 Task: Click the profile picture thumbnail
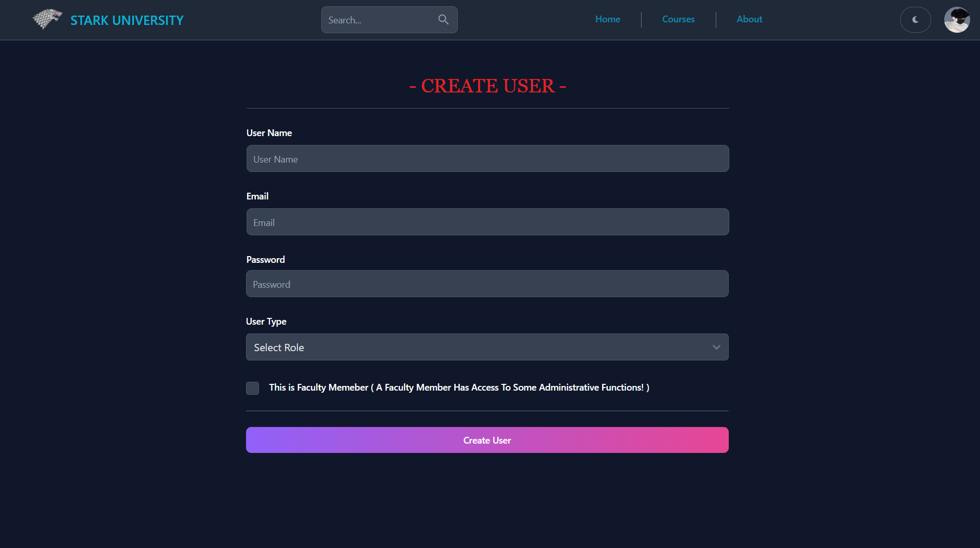[957, 19]
